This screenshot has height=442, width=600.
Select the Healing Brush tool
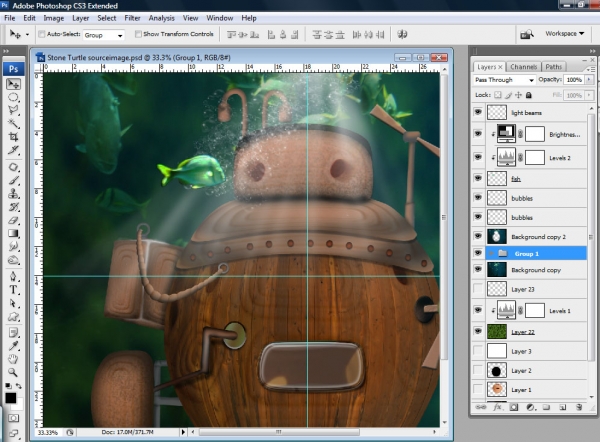pyautogui.click(x=13, y=167)
